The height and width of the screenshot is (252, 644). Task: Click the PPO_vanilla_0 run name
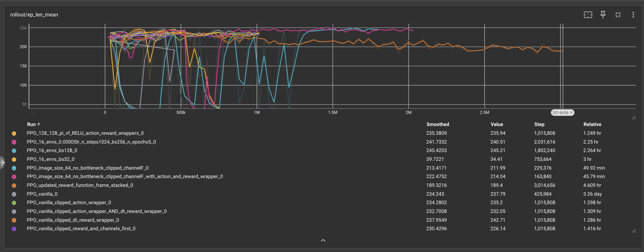[42, 194]
